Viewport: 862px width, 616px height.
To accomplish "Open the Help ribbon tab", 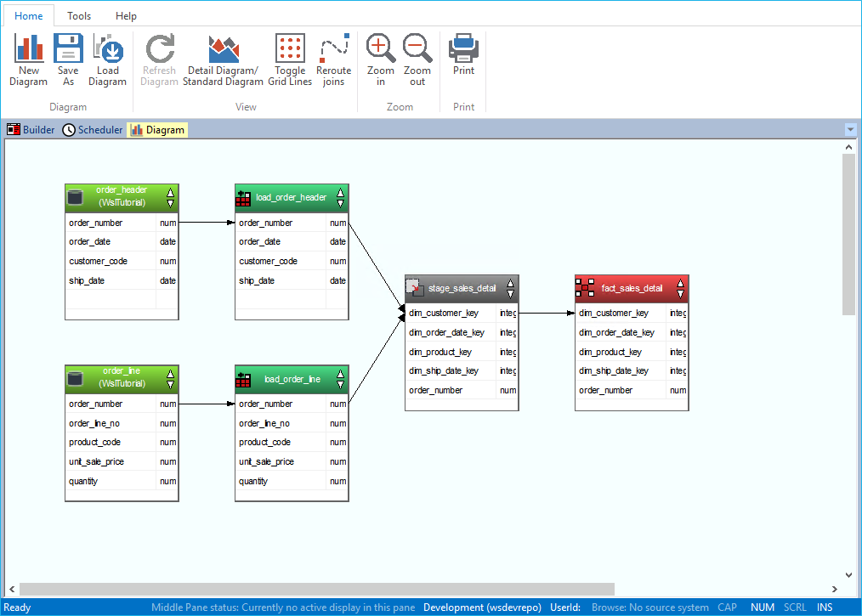I will [126, 16].
